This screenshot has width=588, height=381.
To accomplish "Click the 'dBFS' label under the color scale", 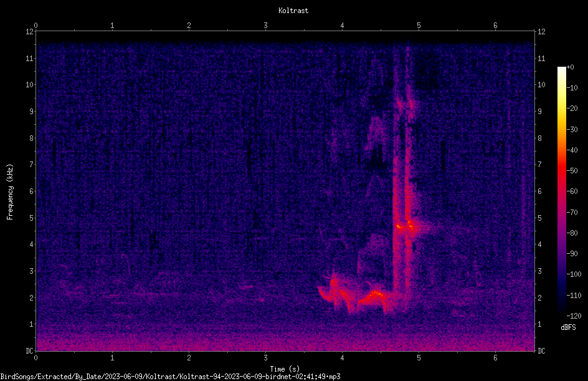I will tap(568, 327).
